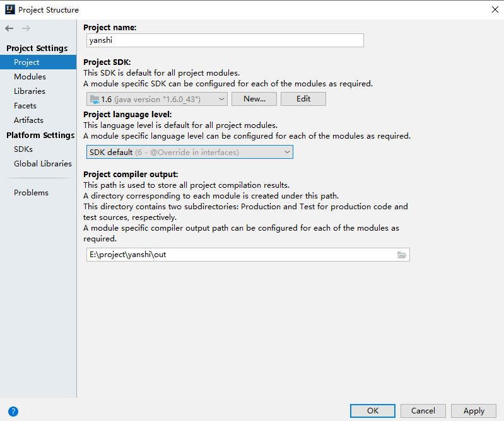504x421 pixels.
Task: Click the help question mark icon
Action: tap(13, 412)
